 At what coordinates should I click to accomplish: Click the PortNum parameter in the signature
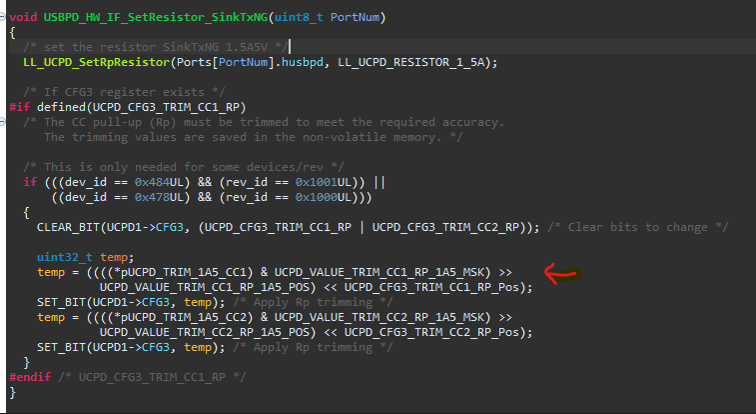pyautogui.click(x=355, y=17)
